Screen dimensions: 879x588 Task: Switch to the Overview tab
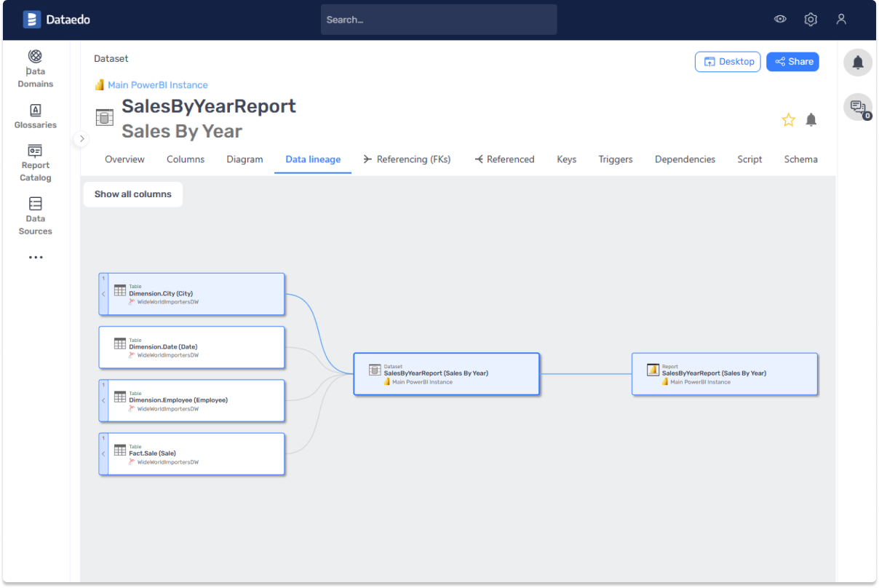point(124,159)
